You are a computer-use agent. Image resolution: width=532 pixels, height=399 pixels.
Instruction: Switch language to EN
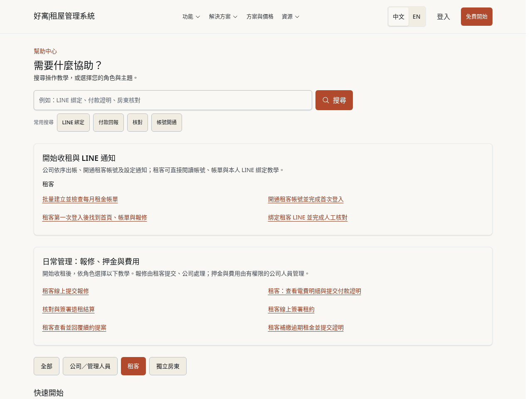pyautogui.click(x=416, y=17)
